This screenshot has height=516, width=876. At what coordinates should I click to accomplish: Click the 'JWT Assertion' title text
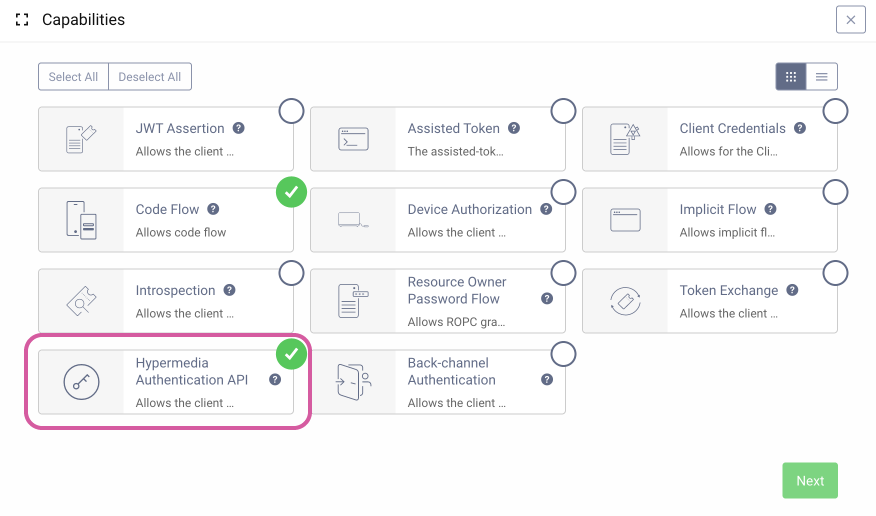180,128
